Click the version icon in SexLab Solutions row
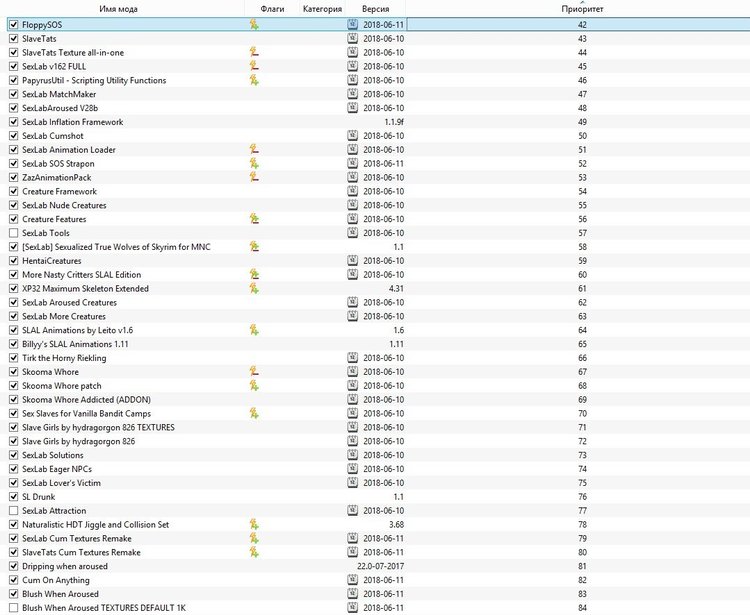This screenshot has height=615, width=750. click(353, 454)
